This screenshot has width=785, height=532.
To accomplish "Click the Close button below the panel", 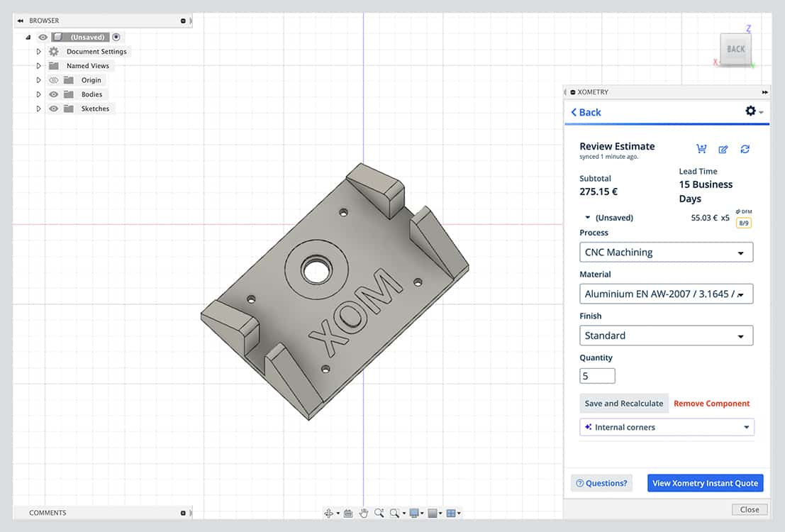I will point(750,509).
